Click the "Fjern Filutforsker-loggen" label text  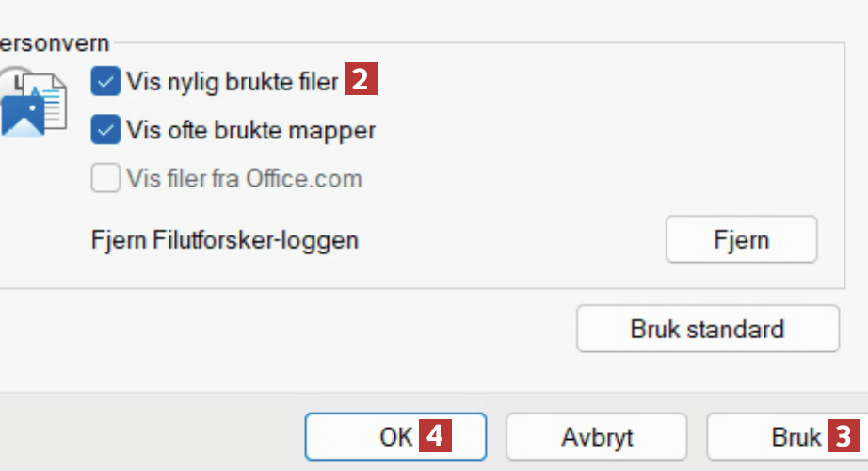225,239
